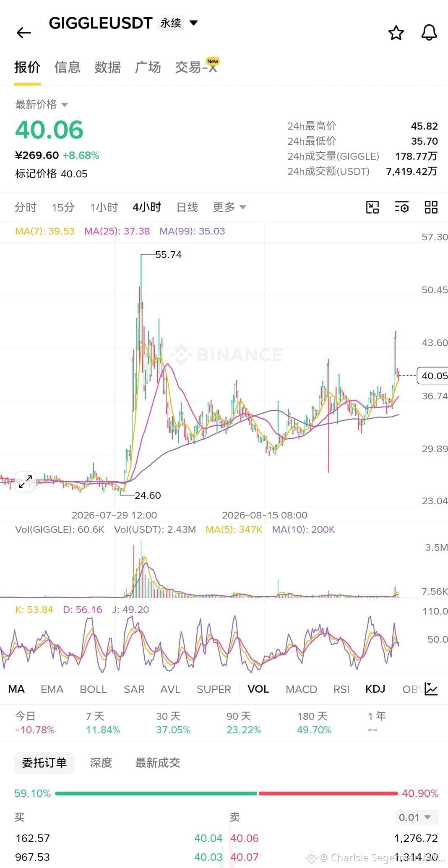Tap the 180天 49.70% performance item
Image resolution: width=448 pixels, height=868 pixels.
(314, 723)
